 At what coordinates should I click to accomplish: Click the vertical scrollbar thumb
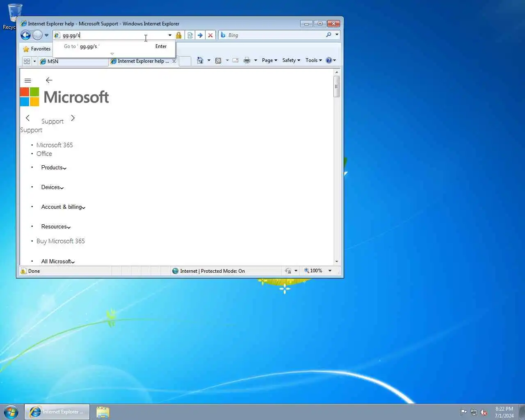337,86
